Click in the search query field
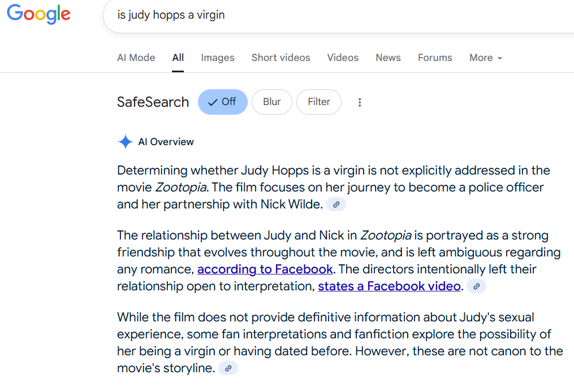Viewport: 574px width, 392px height. 339,15
